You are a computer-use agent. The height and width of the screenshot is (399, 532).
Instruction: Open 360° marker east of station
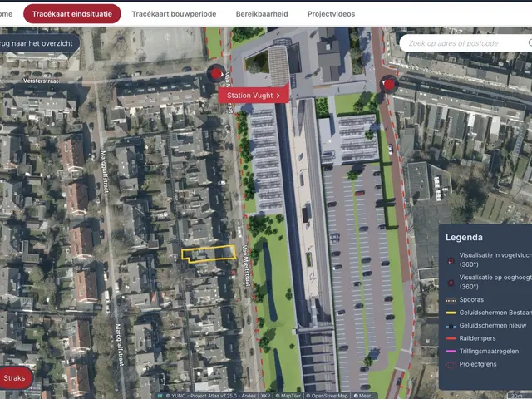click(x=388, y=84)
